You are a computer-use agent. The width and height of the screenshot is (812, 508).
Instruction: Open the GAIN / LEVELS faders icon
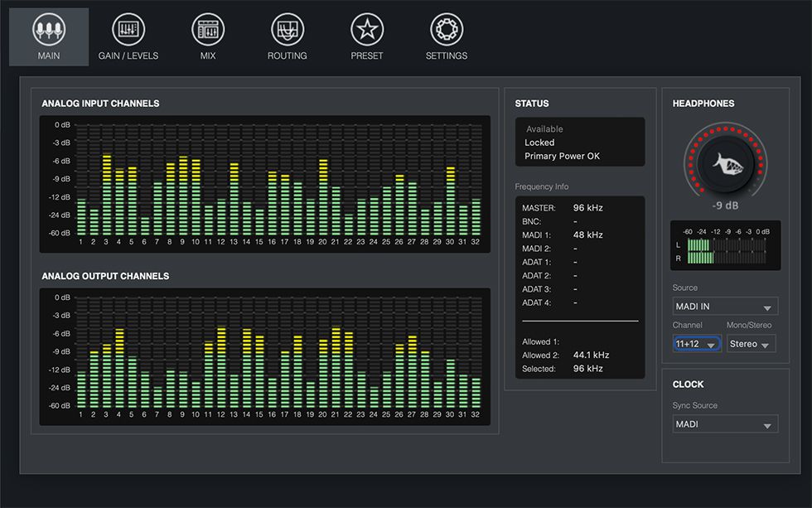pyautogui.click(x=128, y=29)
